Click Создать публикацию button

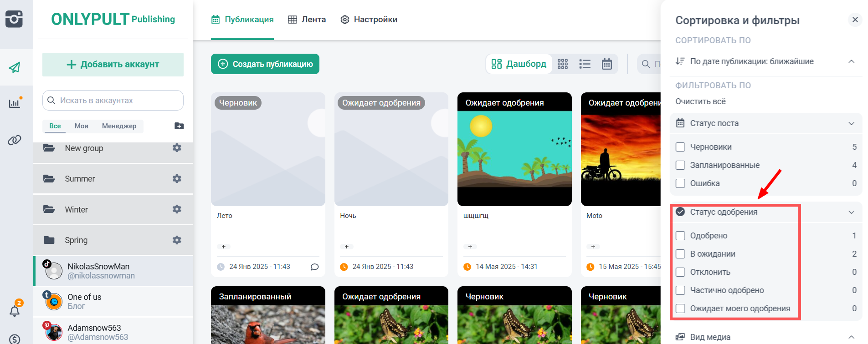pos(265,64)
